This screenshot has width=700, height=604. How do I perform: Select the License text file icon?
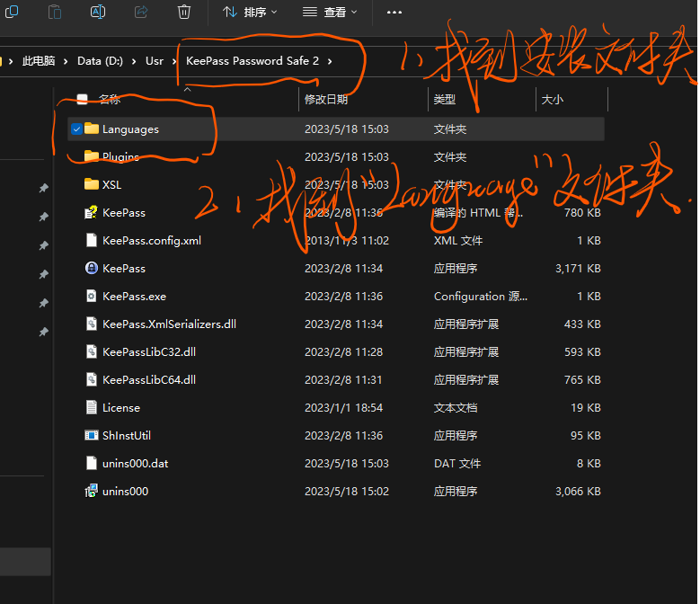tap(92, 407)
